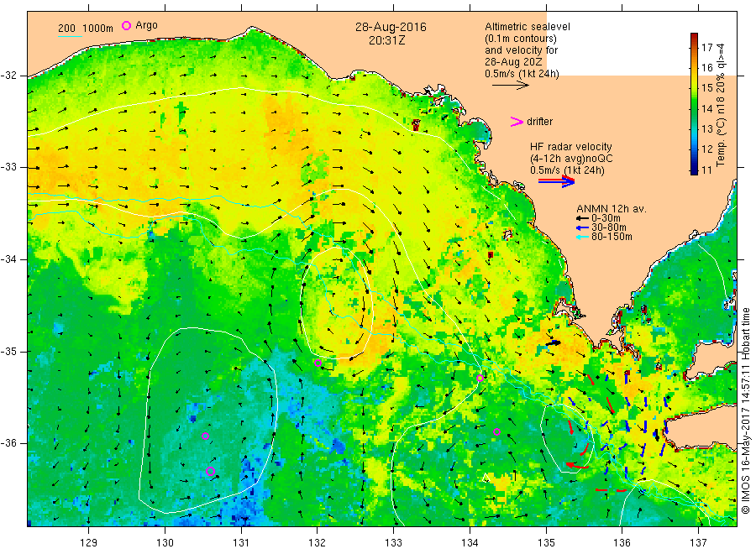This screenshot has height=554, width=756.
Task: Click the 'Altimetric sealevel' heading text
Action: click(527, 27)
